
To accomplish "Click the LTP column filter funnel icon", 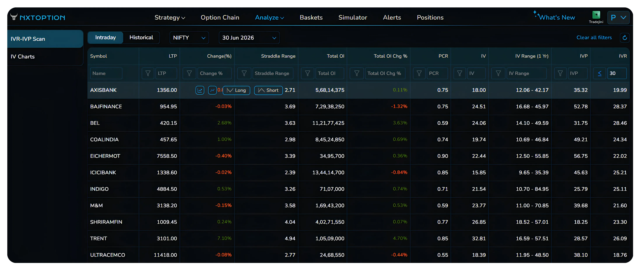I will click(148, 73).
